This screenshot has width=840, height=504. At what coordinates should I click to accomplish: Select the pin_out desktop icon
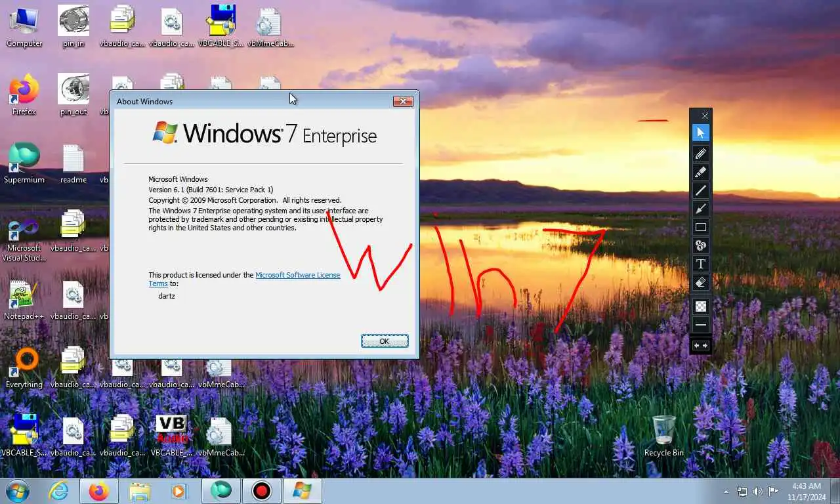(x=73, y=95)
